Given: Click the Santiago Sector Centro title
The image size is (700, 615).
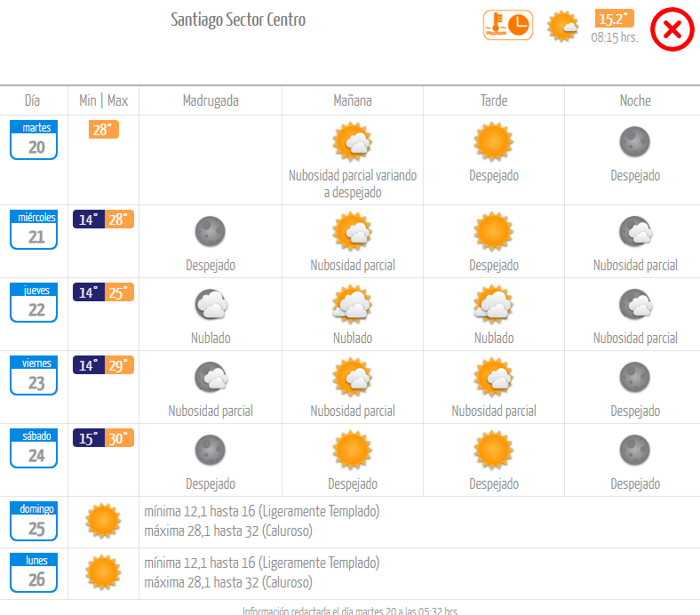Looking at the screenshot, I should click(x=238, y=20).
